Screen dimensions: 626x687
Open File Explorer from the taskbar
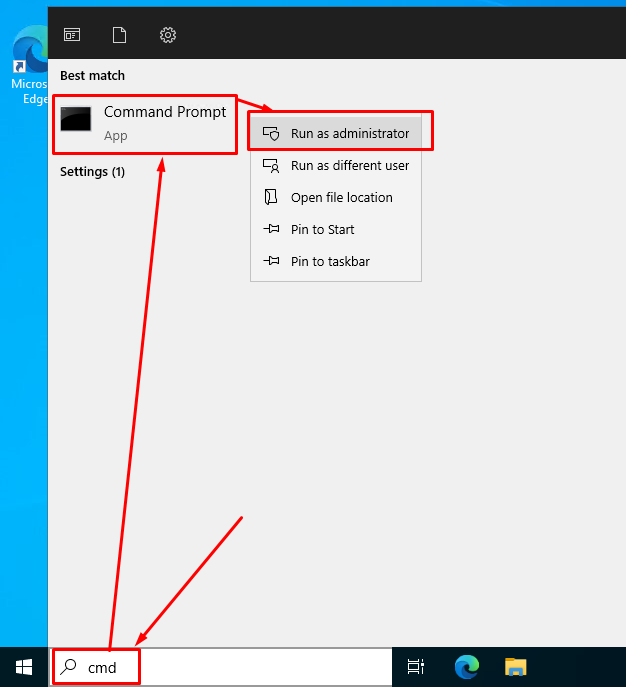point(516,667)
